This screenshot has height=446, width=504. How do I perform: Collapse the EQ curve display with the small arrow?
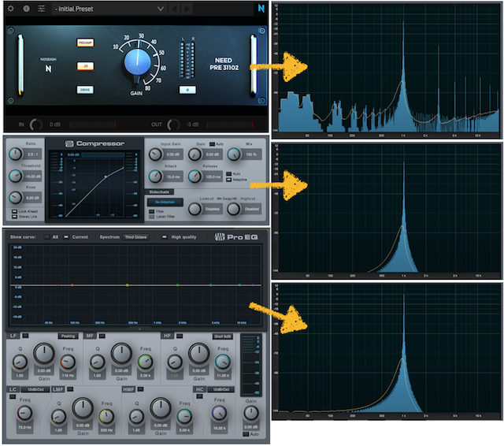[139, 329]
